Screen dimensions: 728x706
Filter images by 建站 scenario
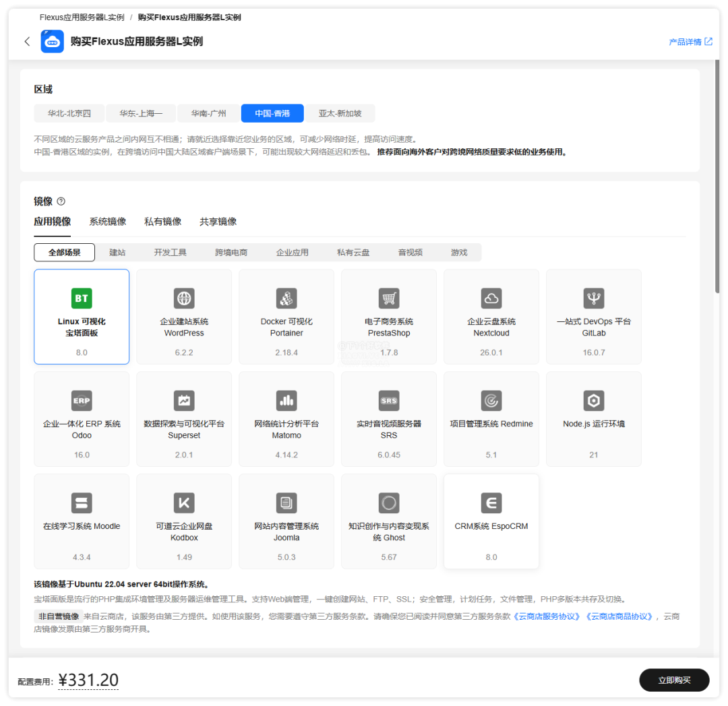coord(117,253)
